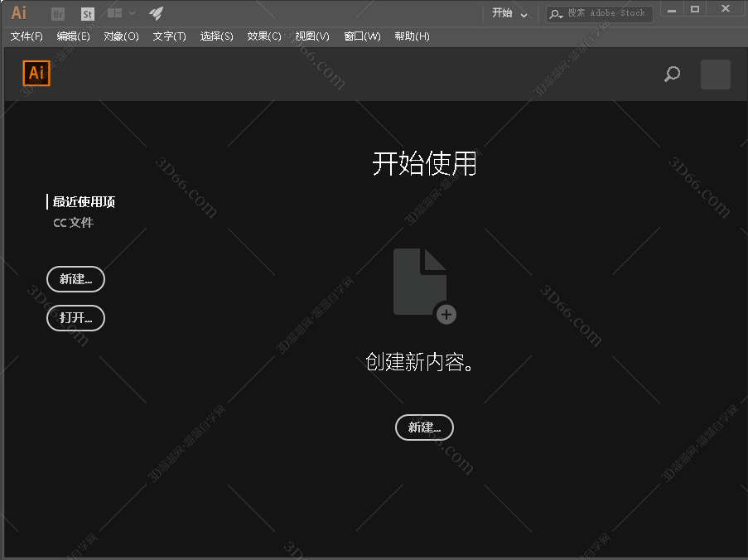Open the 效果(C) menu
Screen dimensions: 748x560
(264, 36)
